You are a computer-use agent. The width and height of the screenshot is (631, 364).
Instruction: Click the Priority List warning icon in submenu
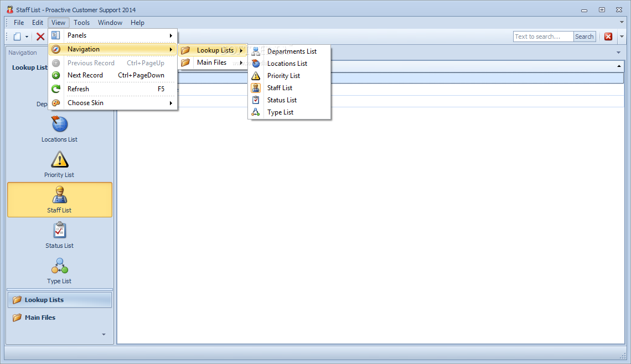click(256, 76)
